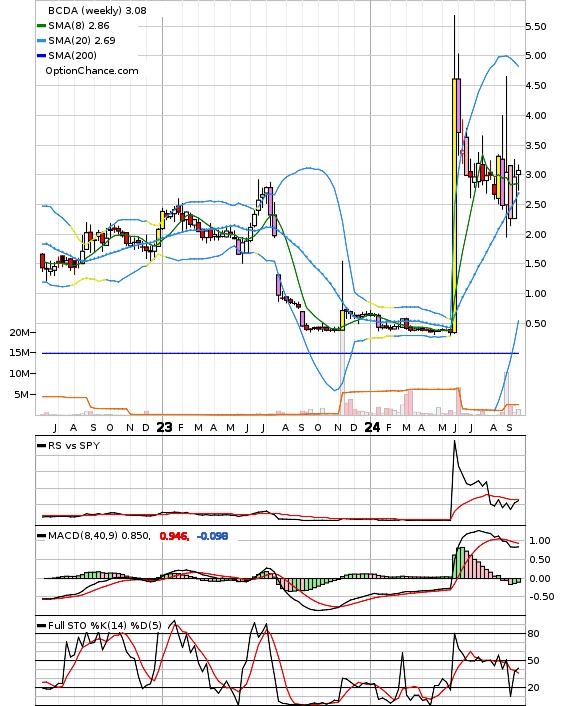
Task: Click the tall yellow June 2024 candlestick
Action: click(x=454, y=206)
